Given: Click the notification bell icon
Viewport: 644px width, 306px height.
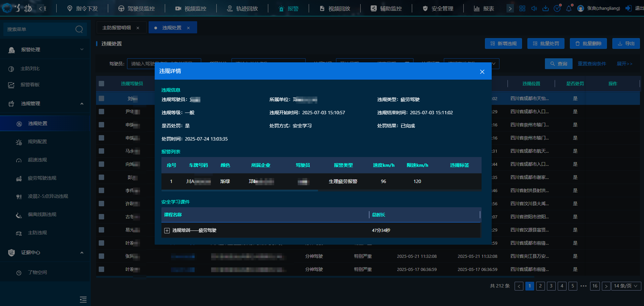Looking at the screenshot, I should (x=569, y=8).
